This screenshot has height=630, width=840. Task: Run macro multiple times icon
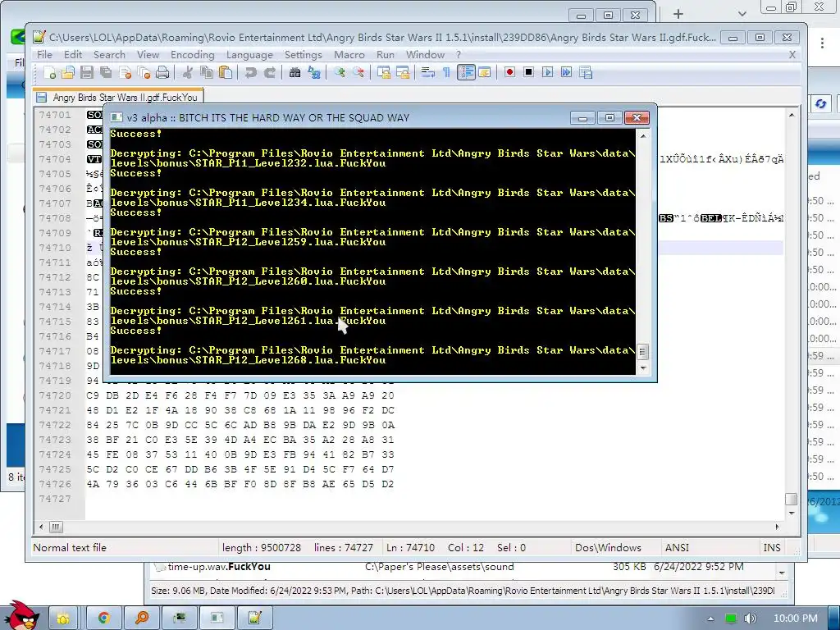pos(566,72)
